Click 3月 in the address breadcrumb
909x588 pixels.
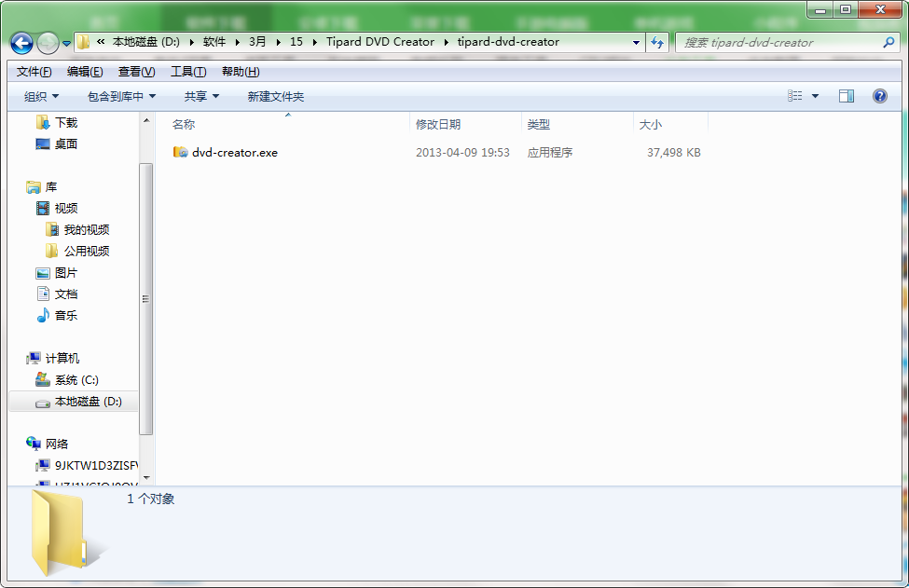(x=257, y=42)
